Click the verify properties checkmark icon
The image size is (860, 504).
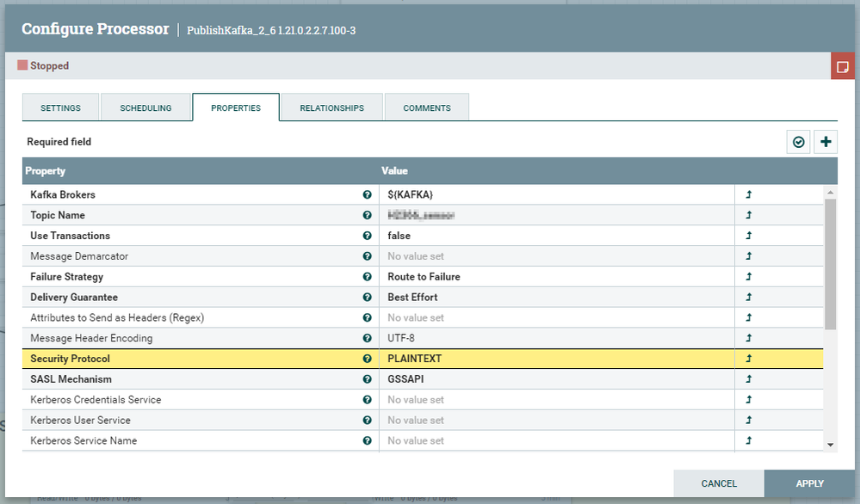[x=799, y=142]
